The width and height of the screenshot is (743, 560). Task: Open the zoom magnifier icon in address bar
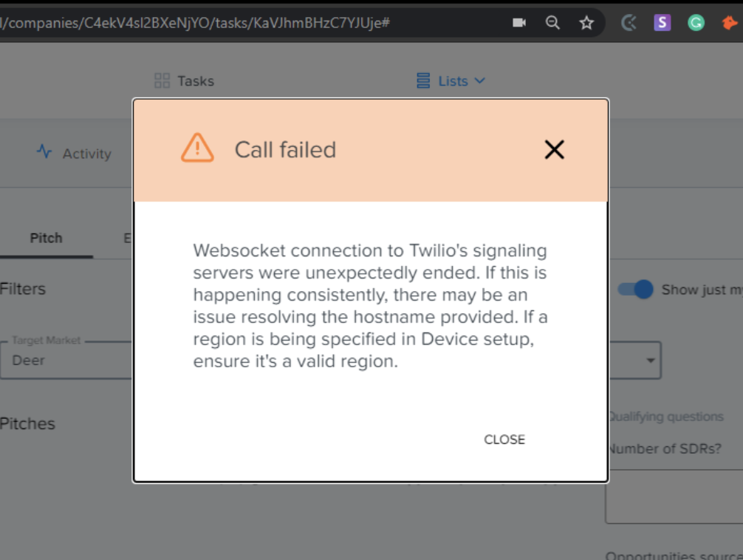pos(552,22)
